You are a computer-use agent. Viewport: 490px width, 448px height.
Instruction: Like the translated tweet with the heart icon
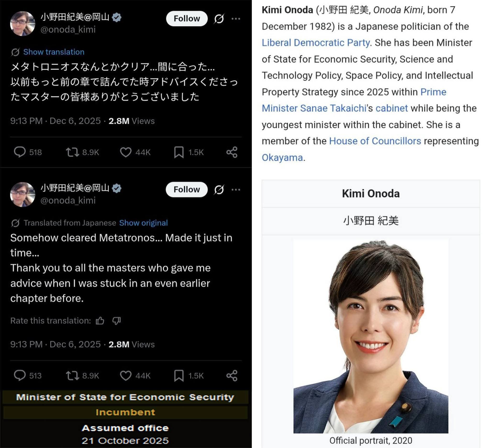(126, 375)
